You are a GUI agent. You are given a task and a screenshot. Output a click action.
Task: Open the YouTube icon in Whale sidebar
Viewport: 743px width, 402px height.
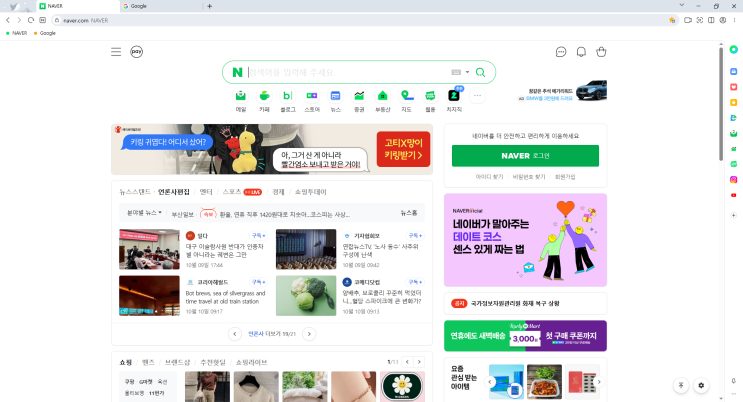pos(734,195)
